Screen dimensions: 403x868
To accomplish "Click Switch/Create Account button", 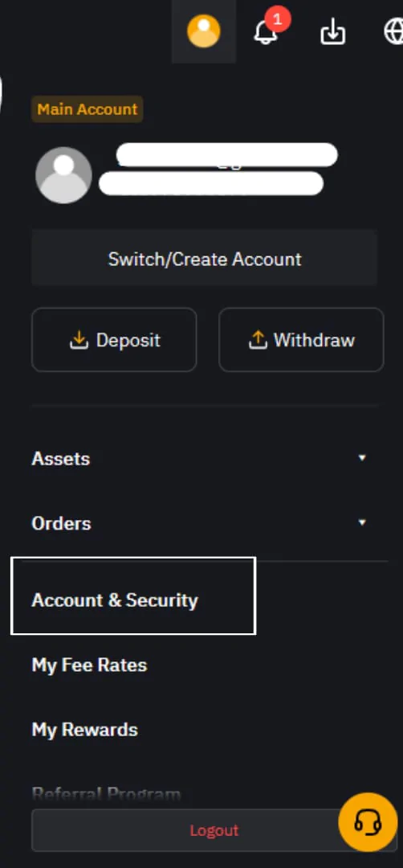I will (x=205, y=259).
